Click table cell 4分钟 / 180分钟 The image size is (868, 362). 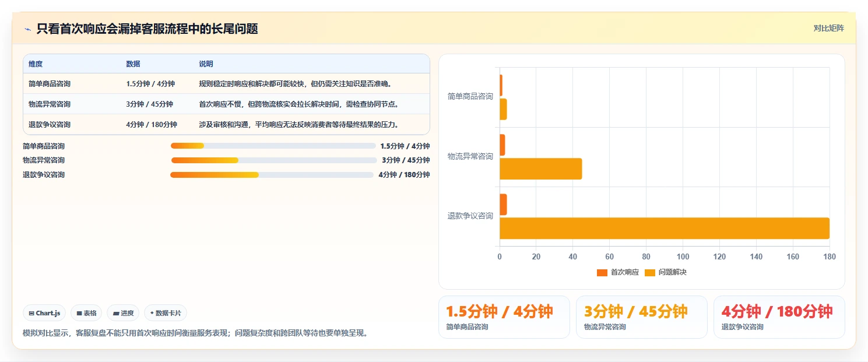pyautogui.click(x=152, y=125)
